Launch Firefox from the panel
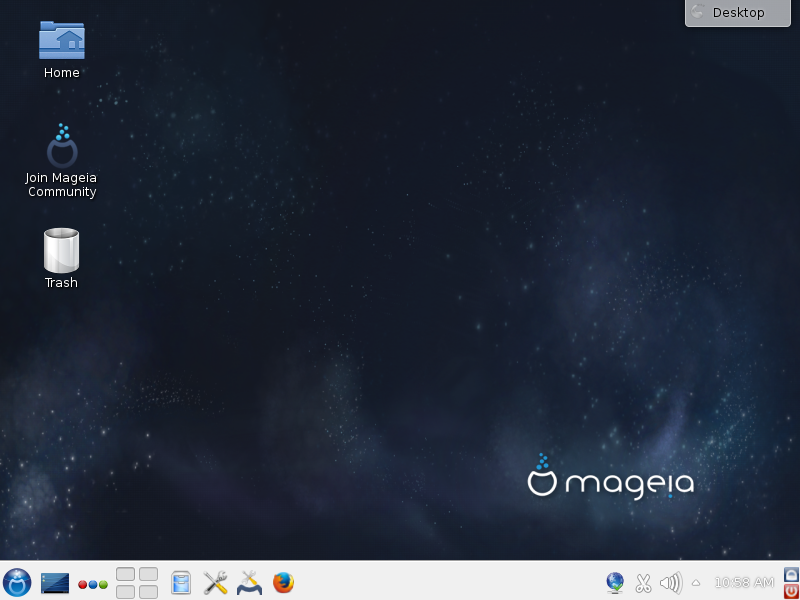Viewport: 800px width, 600px height. [283, 582]
